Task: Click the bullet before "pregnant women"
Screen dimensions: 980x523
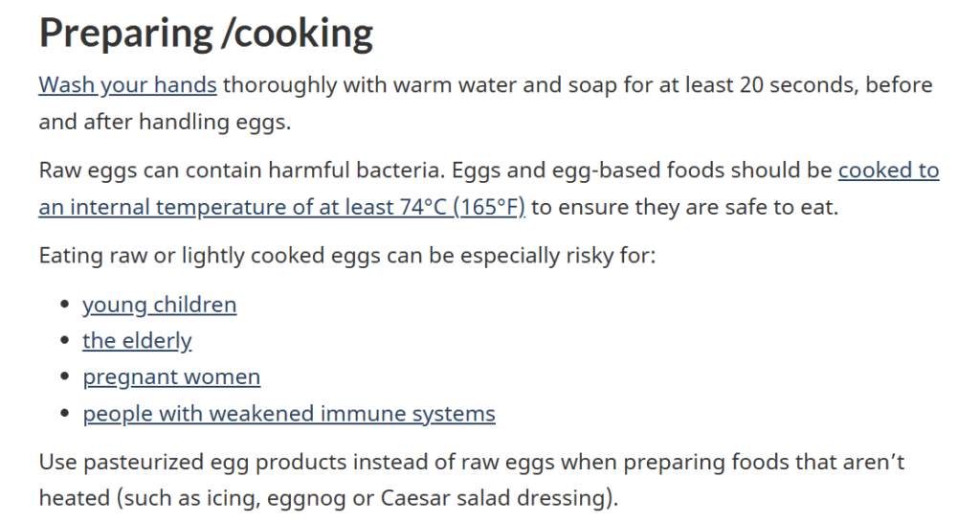Action: pyautogui.click(x=64, y=377)
